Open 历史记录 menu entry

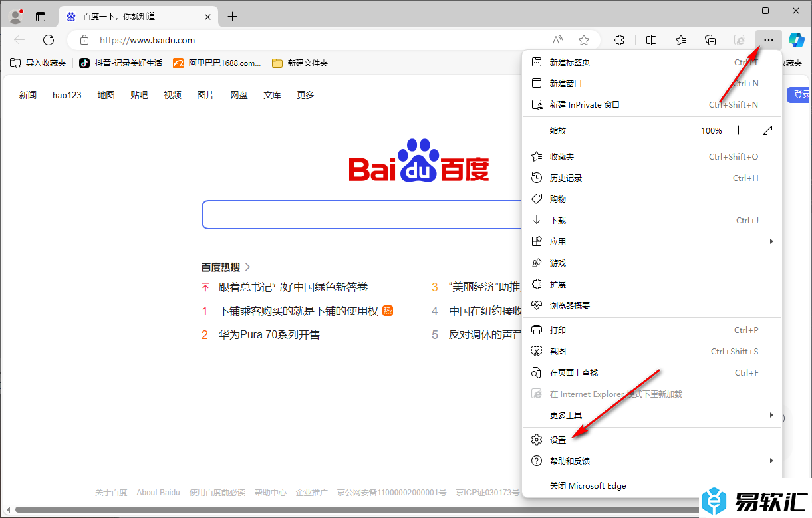[x=652, y=178]
